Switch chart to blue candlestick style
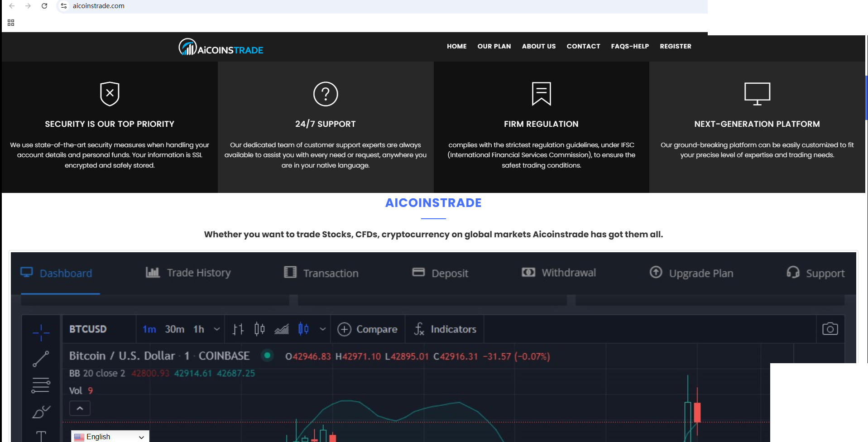The image size is (868, 442). (x=303, y=329)
